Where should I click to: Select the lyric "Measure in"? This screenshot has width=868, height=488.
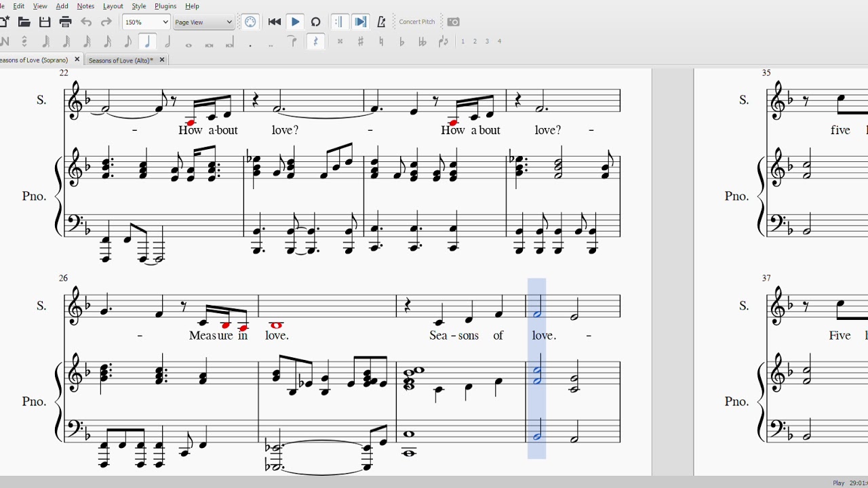tap(218, 335)
